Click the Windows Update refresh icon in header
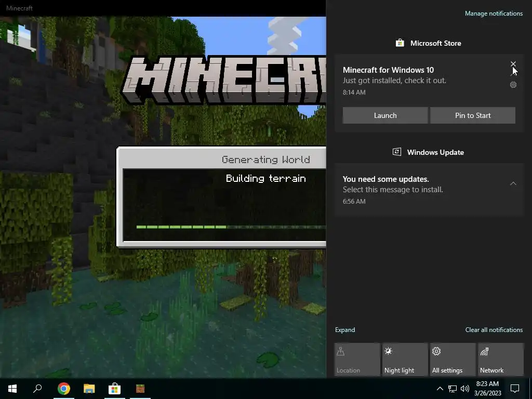This screenshot has height=399, width=532. click(x=396, y=152)
